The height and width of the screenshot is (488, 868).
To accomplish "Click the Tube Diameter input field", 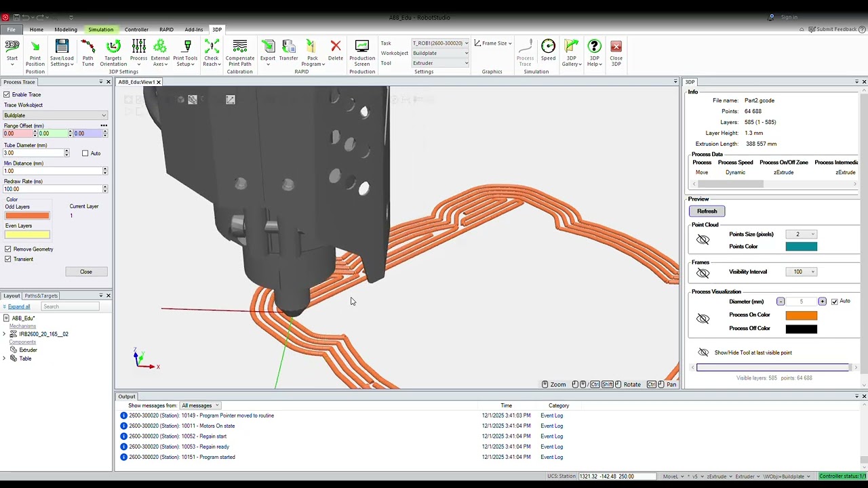I will click(33, 153).
